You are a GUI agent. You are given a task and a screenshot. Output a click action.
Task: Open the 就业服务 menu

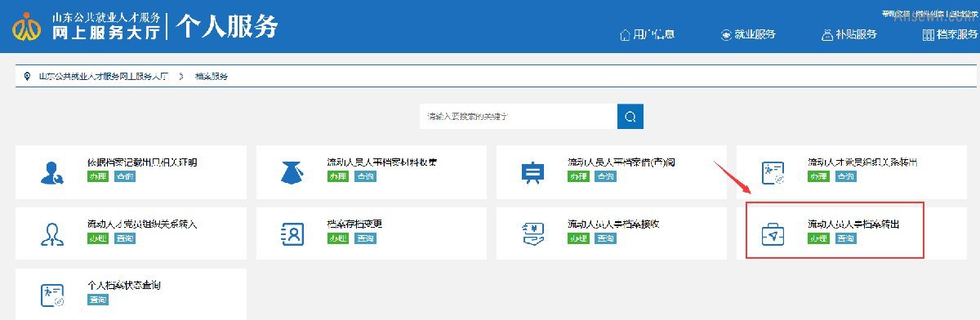748,34
